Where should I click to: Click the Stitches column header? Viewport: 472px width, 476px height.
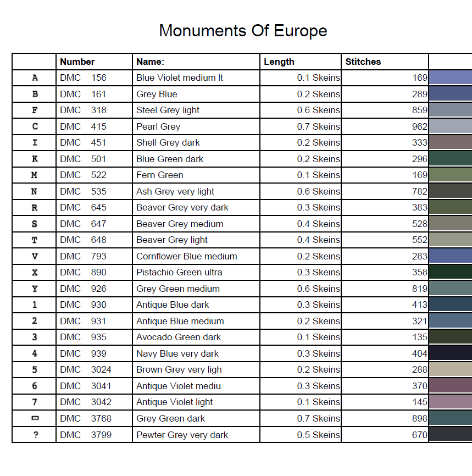point(363,62)
